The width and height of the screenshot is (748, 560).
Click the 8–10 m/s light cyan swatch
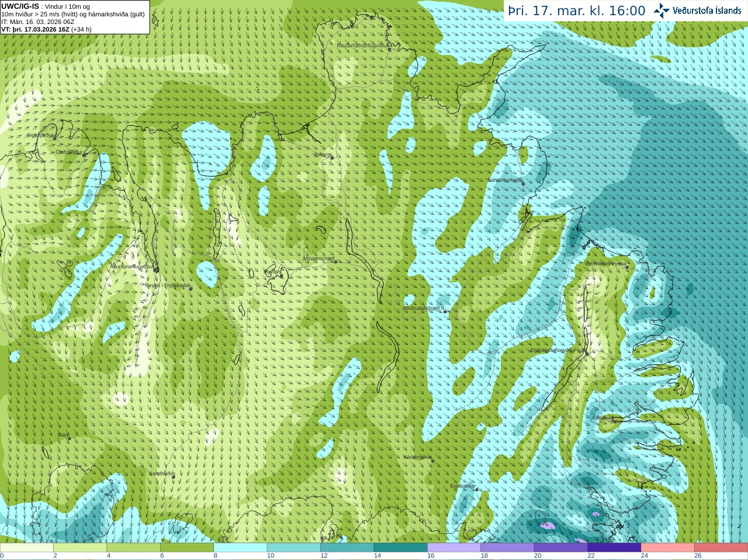point(240,548)
